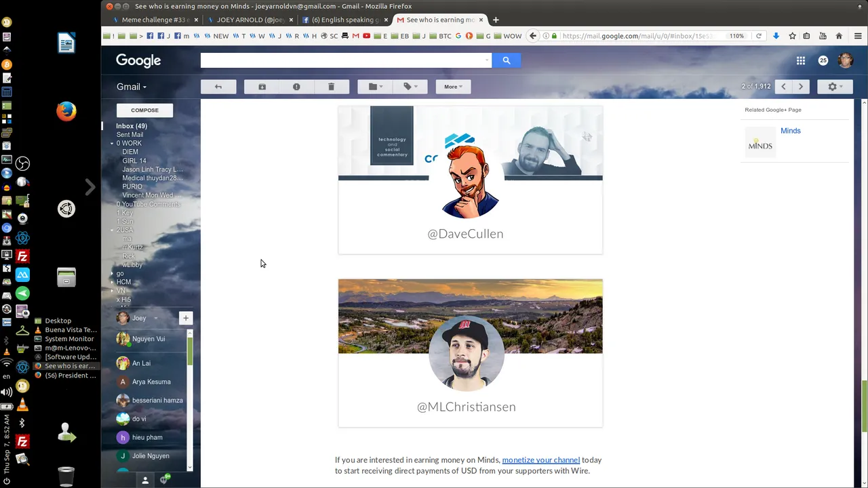
Task: Open the wLibby label
Action: [x=132, y=265]
